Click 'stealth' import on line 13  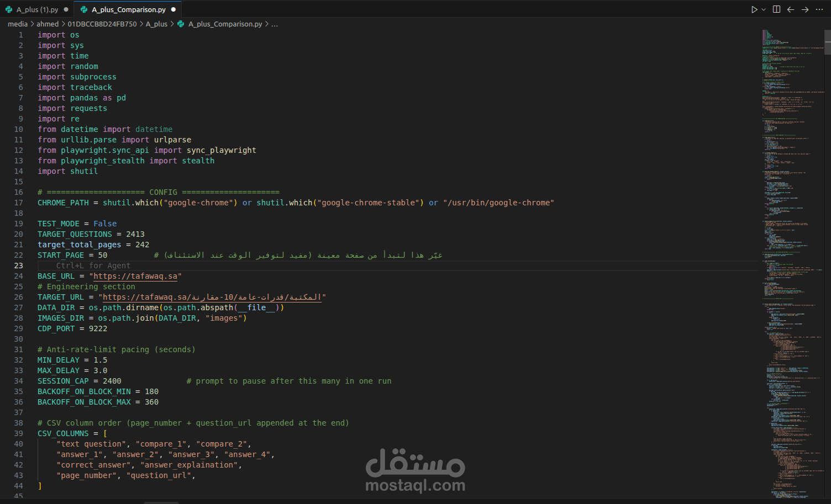coord(198,161)
